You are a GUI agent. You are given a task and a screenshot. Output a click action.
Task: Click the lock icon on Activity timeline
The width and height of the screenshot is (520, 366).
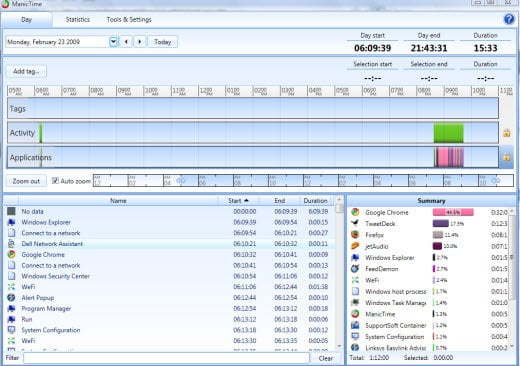tap(507, 133)
